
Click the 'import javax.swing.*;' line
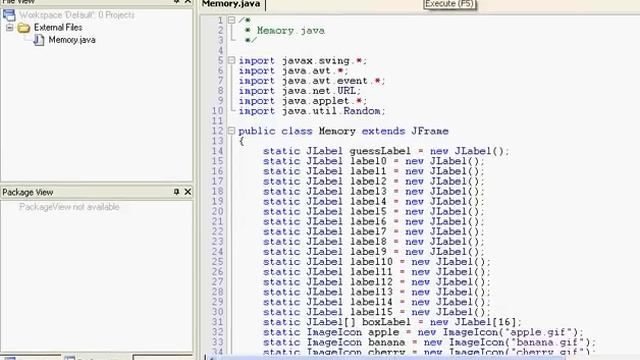303,61
